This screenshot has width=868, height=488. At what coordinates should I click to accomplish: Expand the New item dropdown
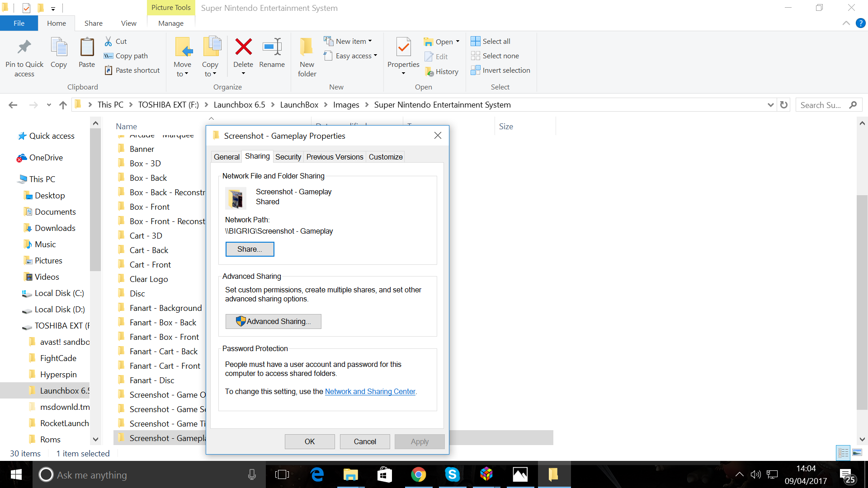point(370,41)
